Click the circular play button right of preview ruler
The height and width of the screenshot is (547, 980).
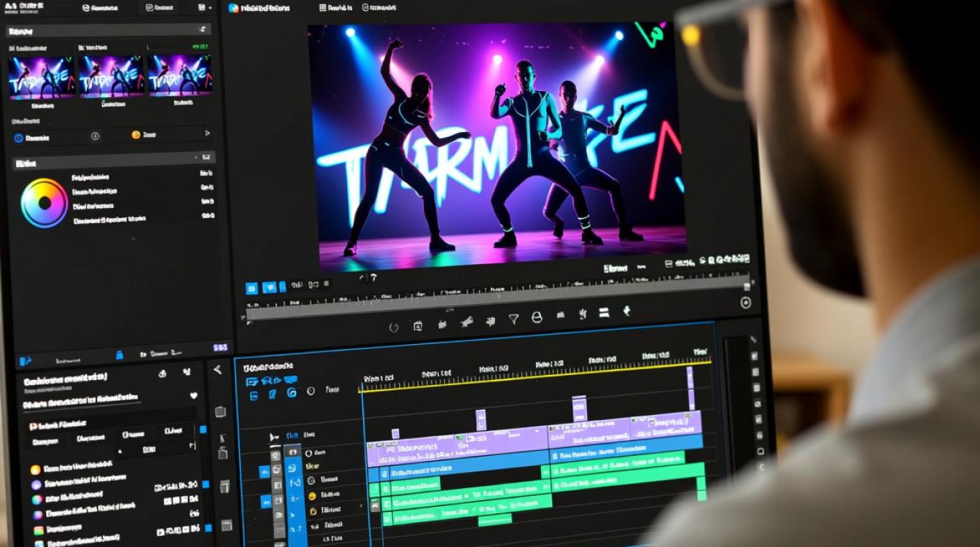[x=745, y=303]
